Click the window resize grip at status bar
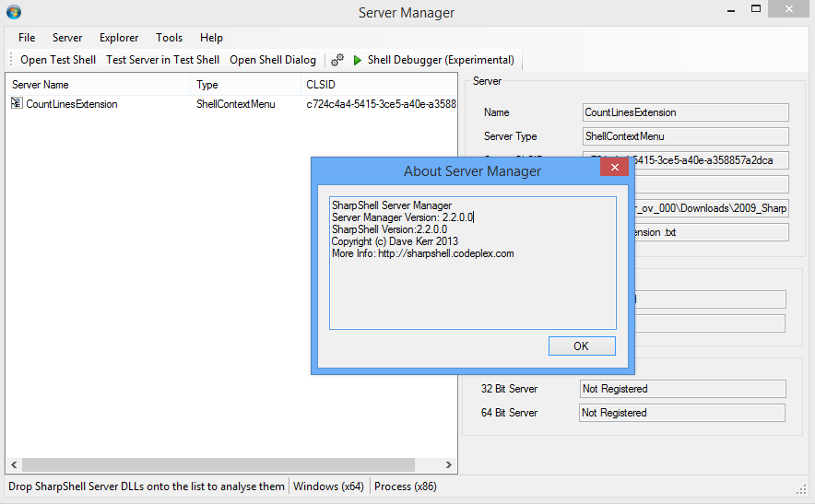Image resolution: width=815 pixels, height=504 pixels. (x=801, y=489)
